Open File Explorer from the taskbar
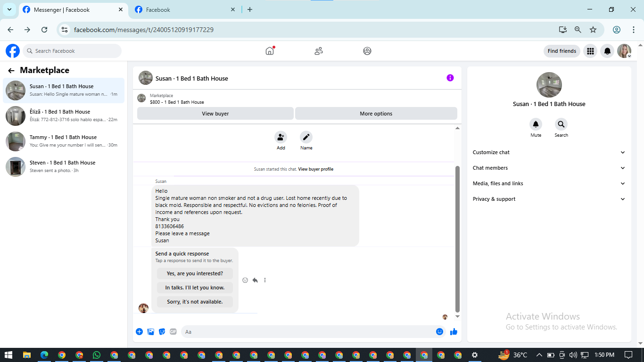 pos(27,355)
